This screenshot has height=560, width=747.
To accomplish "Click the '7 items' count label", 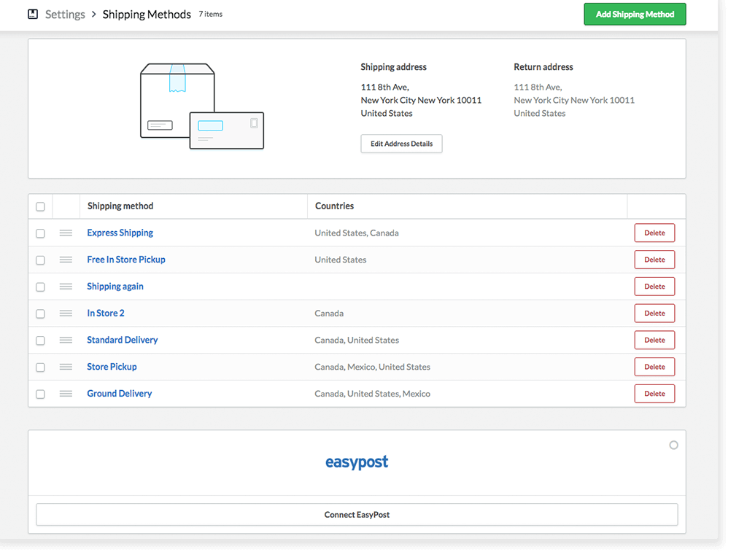I will (211, 15).
